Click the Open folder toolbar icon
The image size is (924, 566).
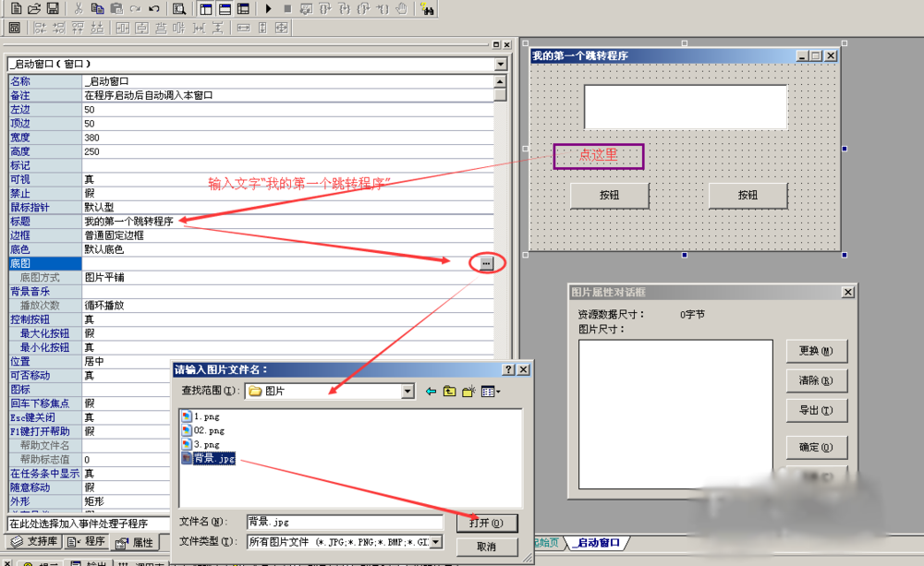[35, 8]
